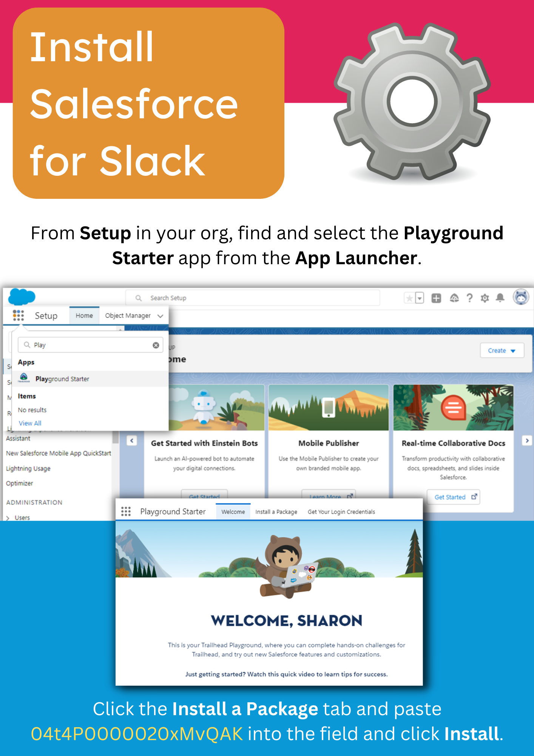534x756 pixels.
Task: Click the Trailhead guidance cloud icon
Action: click(454, 298)
